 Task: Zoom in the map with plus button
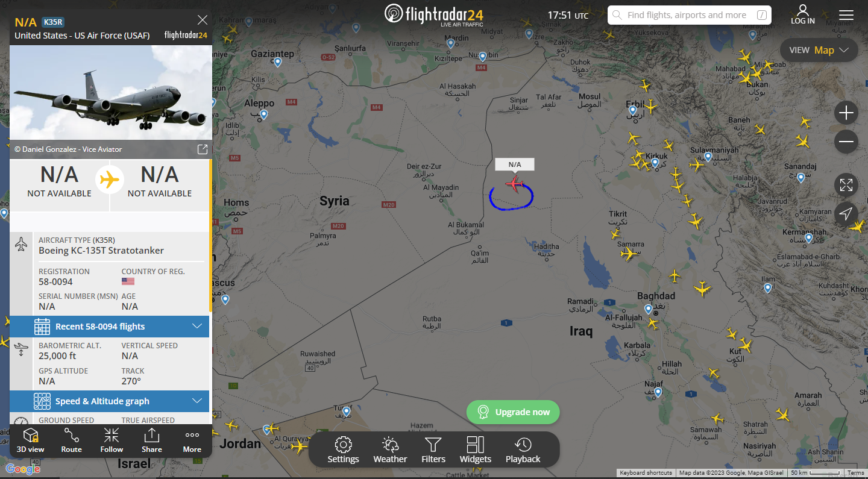tap(846, 113)
